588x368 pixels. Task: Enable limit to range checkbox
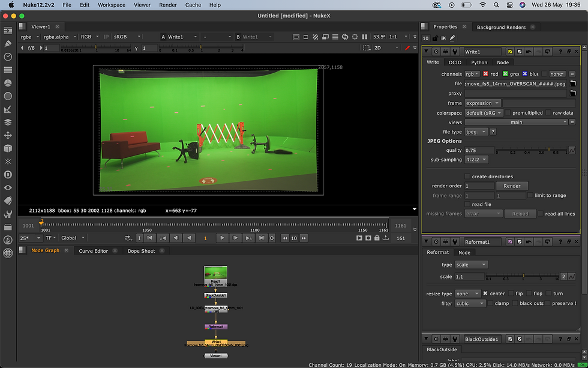(x=530, y=196)
